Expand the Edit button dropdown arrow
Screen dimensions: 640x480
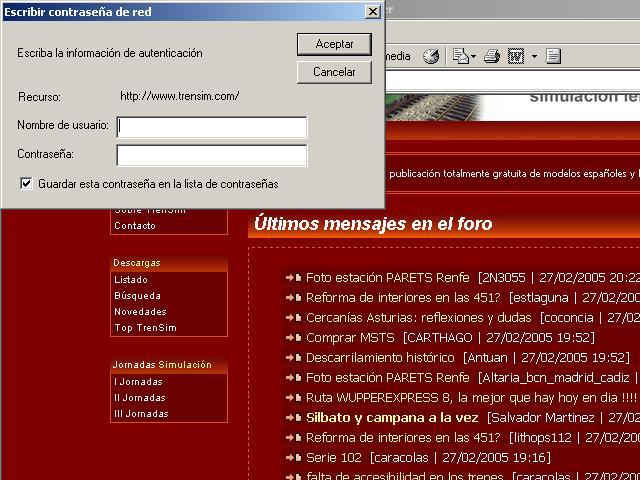pos(534,56)
